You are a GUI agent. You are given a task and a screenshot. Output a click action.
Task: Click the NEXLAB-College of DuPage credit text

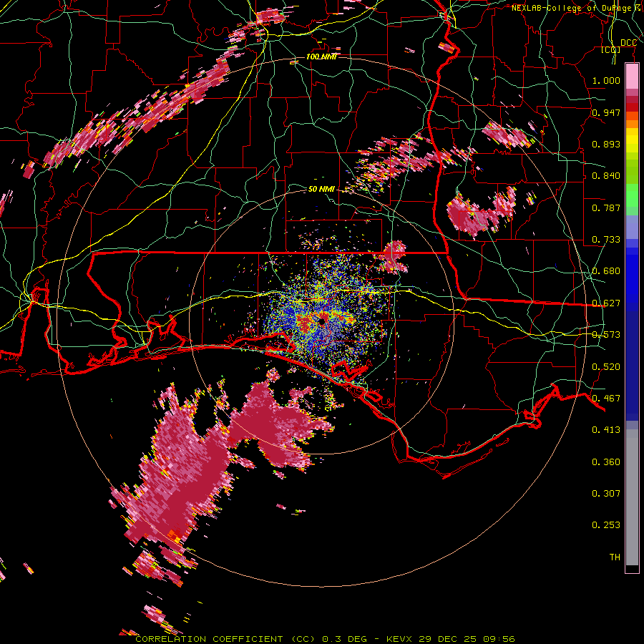pyautogui.click(x=577, y=8)
